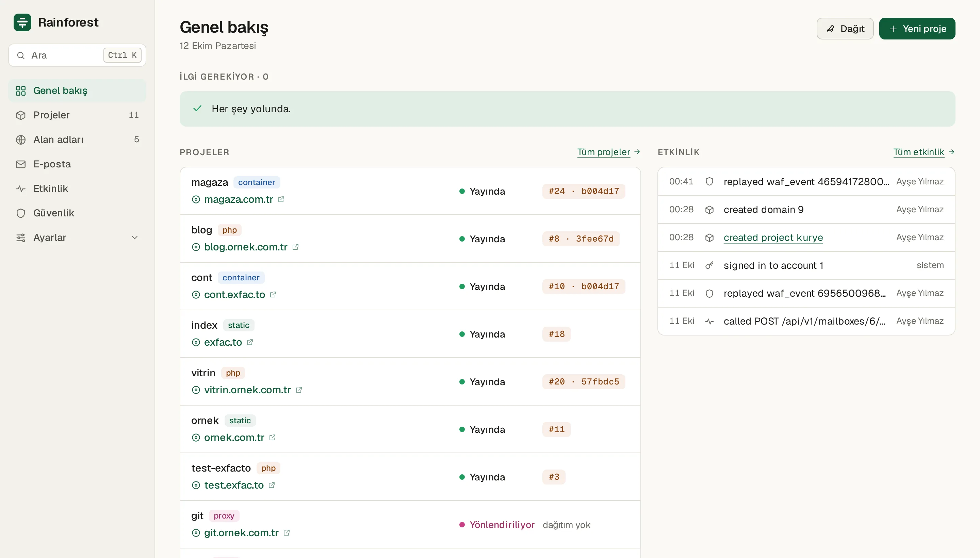The width and height of the screenshot is (980, 558).
Task: Open external link icon beside magaza.com.tr
Action: click(x=281, y=199)
